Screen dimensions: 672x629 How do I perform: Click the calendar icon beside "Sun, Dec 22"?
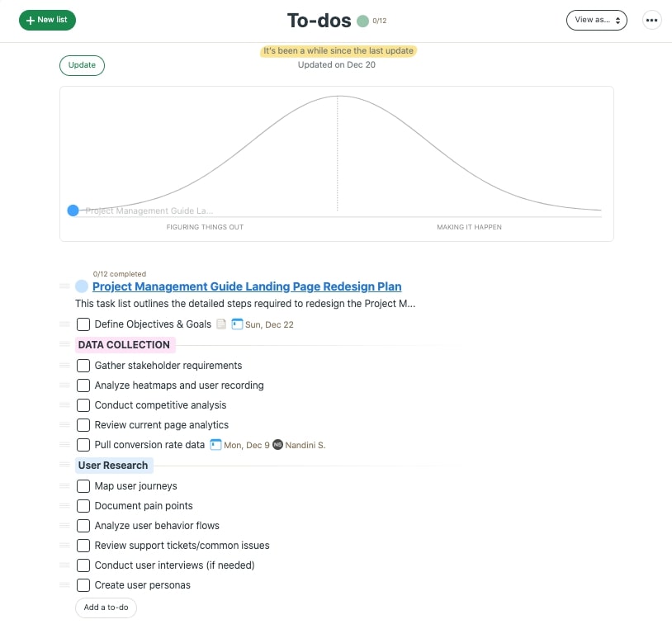click(237, 324)
